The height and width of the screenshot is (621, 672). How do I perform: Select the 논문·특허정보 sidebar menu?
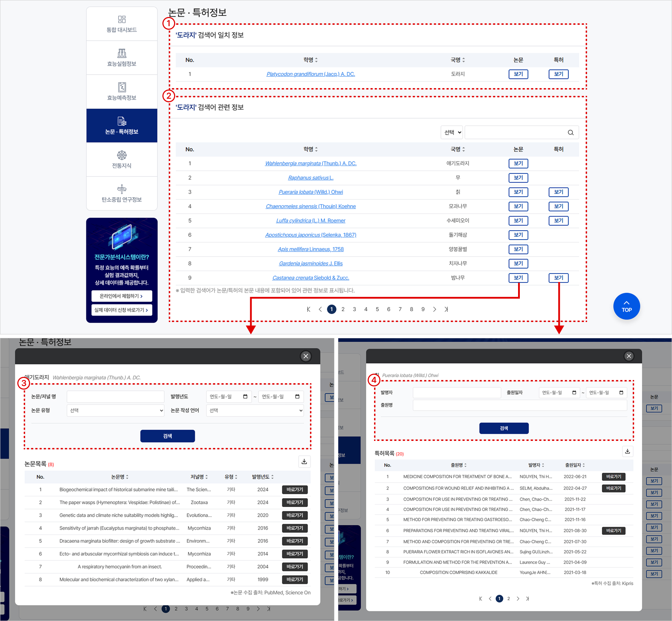(x=122, y=126)
